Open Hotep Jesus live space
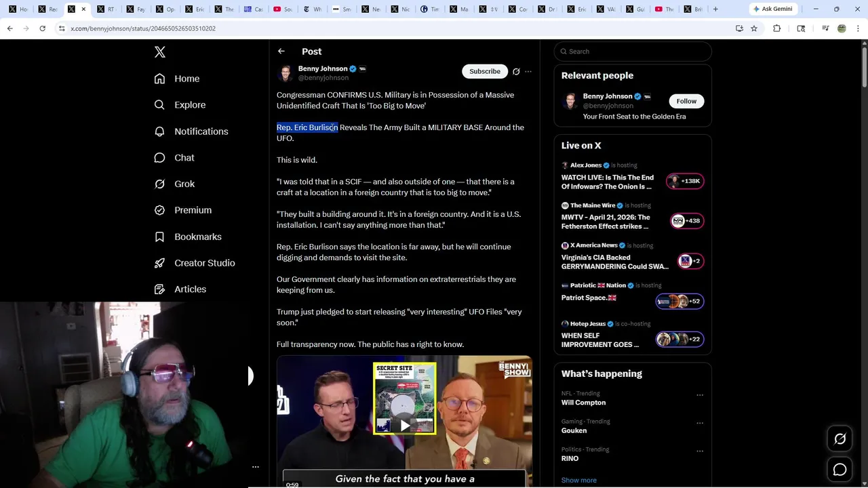868x488 pixels. [632, 335]
